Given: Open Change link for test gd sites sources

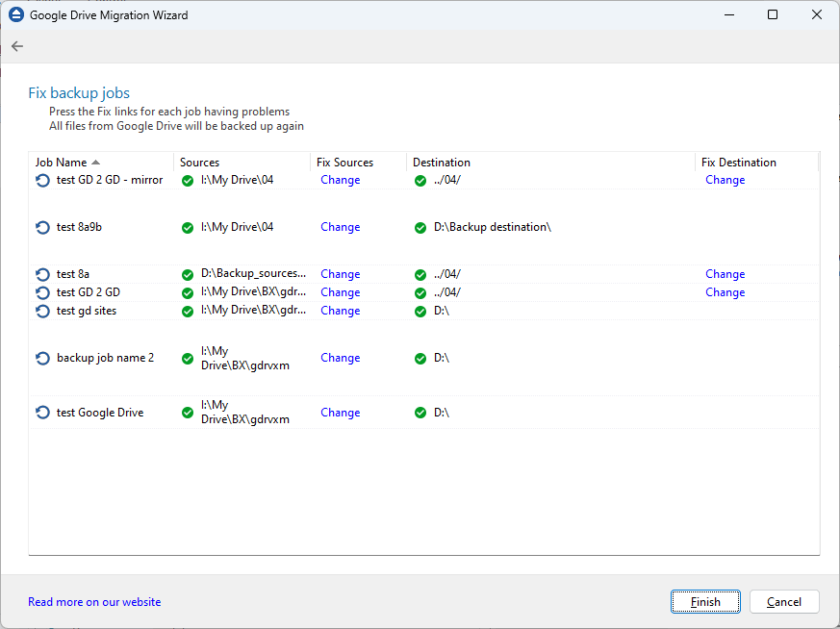Looking at the screenshot, I should (340, 311).
